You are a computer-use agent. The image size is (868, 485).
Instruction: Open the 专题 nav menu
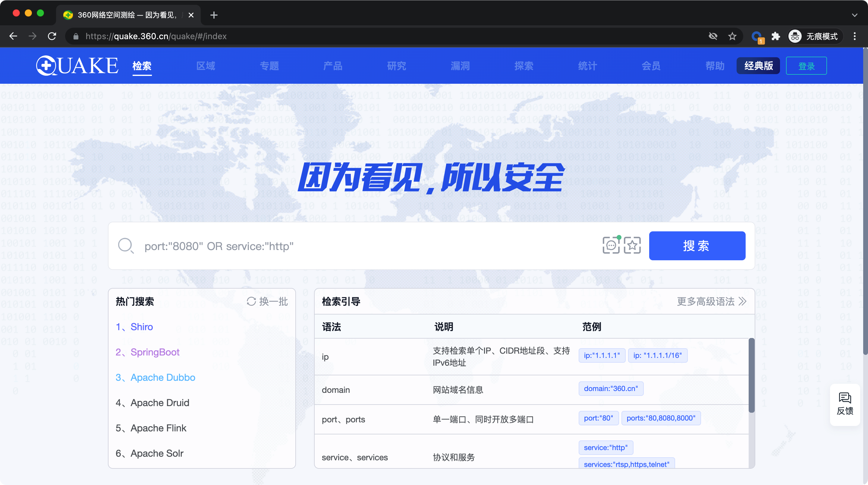(x=269, y=66)
